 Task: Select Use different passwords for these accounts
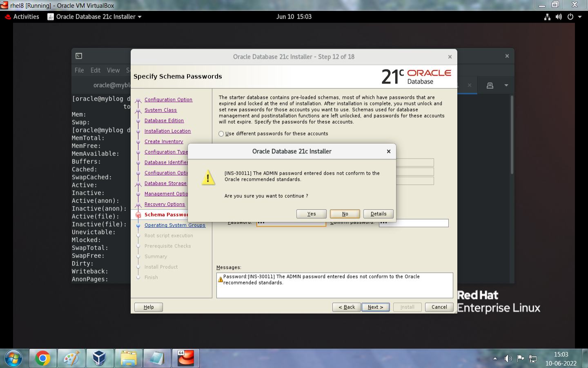point(273,134)
